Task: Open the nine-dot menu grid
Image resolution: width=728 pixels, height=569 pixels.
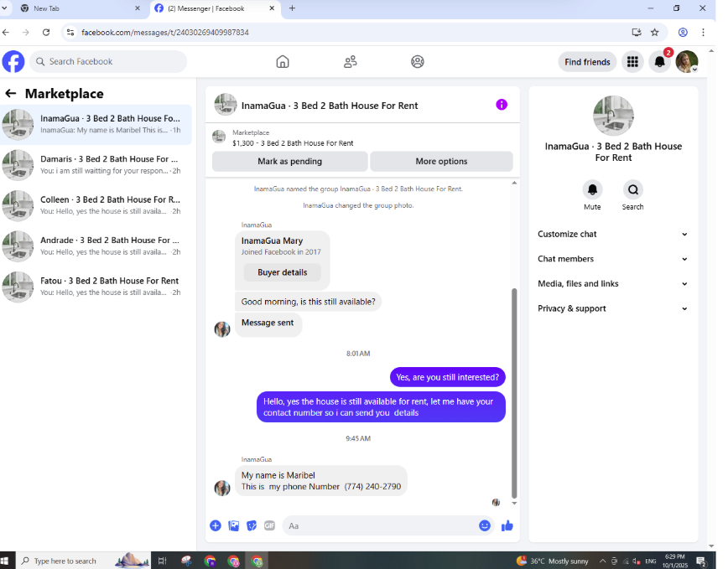Action: (632, 62)
